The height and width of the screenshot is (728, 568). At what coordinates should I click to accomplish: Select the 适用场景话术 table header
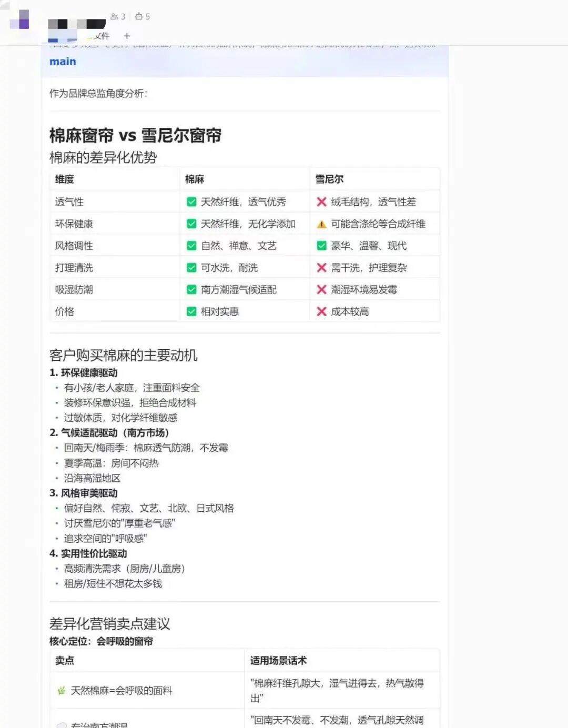[x=278, y=661]
